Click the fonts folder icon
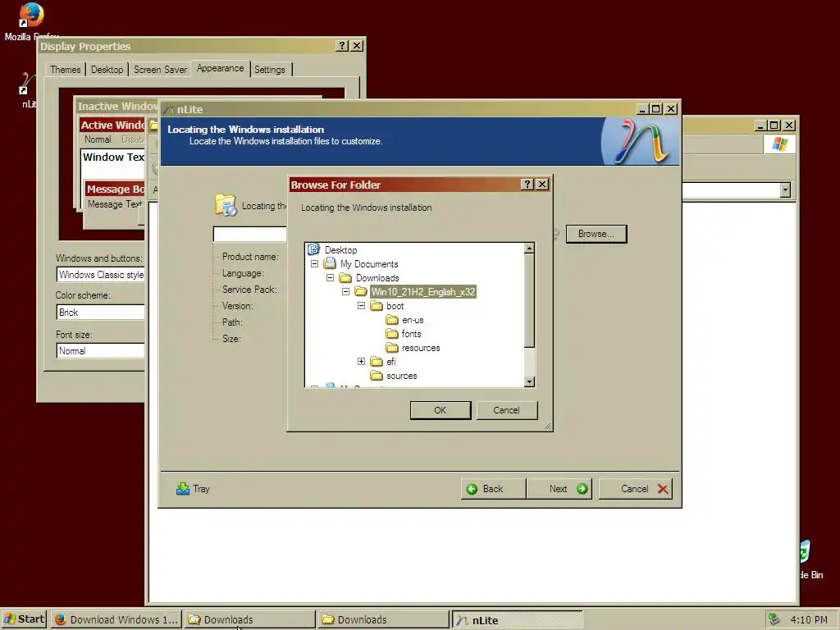This screenshot has height=630, width=840. click(x=392, y=334)
